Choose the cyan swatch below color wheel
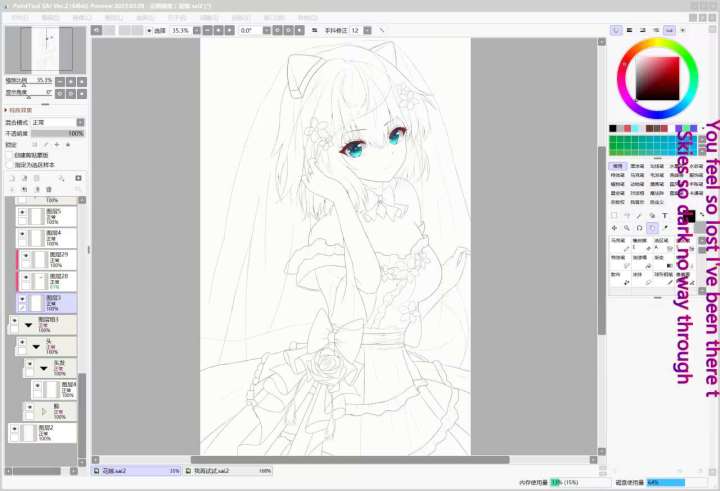720x491 pixels. [x=635, y=128]
